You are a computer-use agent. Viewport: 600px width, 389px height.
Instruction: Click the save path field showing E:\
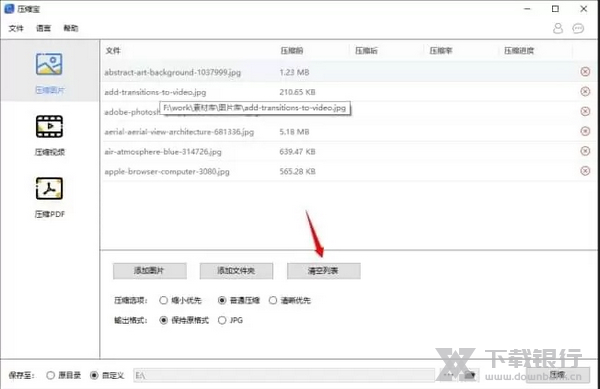(x=284, y=375)
